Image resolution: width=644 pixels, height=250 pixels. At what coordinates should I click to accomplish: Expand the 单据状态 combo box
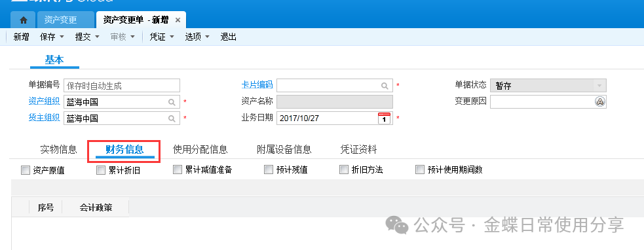click(x=599, y=85)
